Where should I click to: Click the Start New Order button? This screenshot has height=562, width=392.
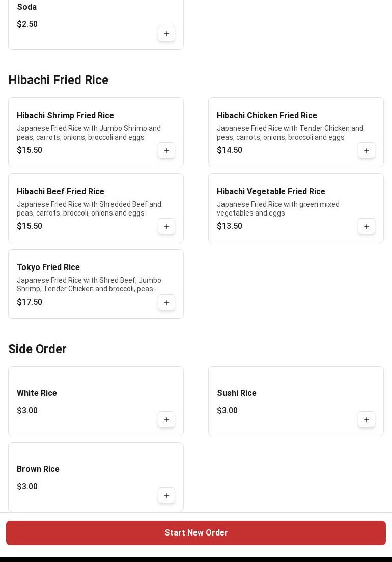click(196, 533)
